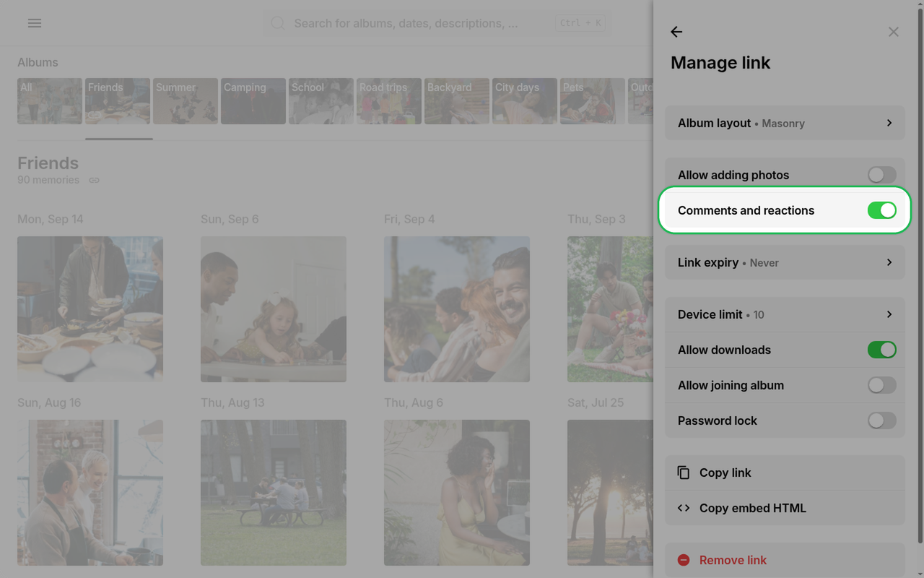Open the Thu, Aug 6 photo

pos(457,493)
